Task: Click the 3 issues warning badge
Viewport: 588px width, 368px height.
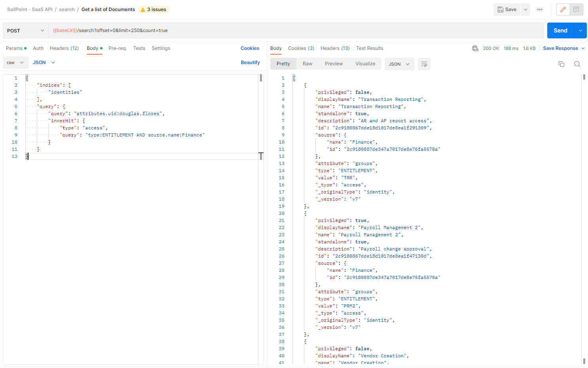Action: coord(154,9)
